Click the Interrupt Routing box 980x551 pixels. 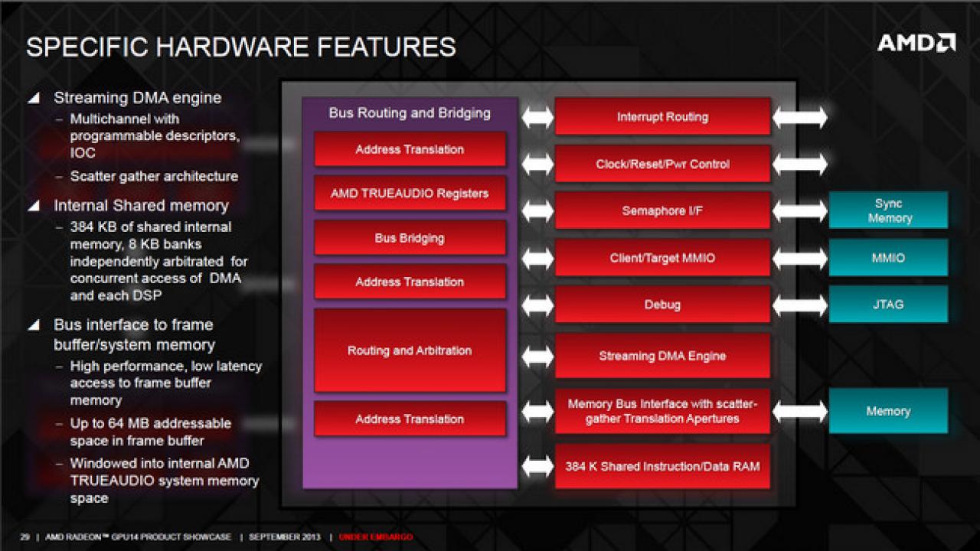[662, 117]
